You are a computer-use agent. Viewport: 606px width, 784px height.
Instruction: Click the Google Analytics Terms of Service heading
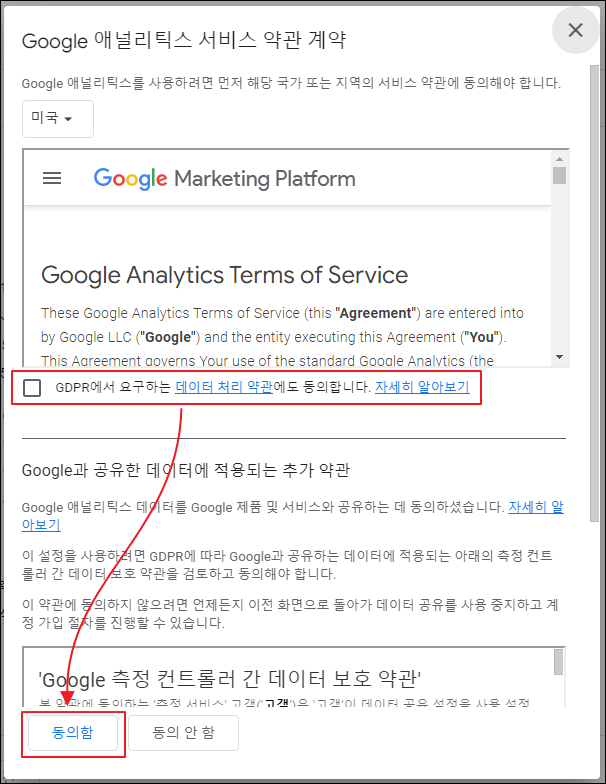(224, 276)
